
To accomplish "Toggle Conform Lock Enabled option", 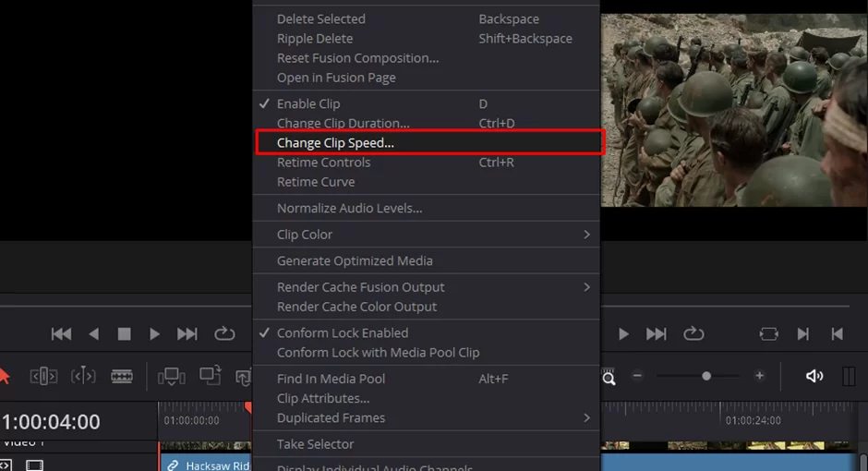I will 427,332.
